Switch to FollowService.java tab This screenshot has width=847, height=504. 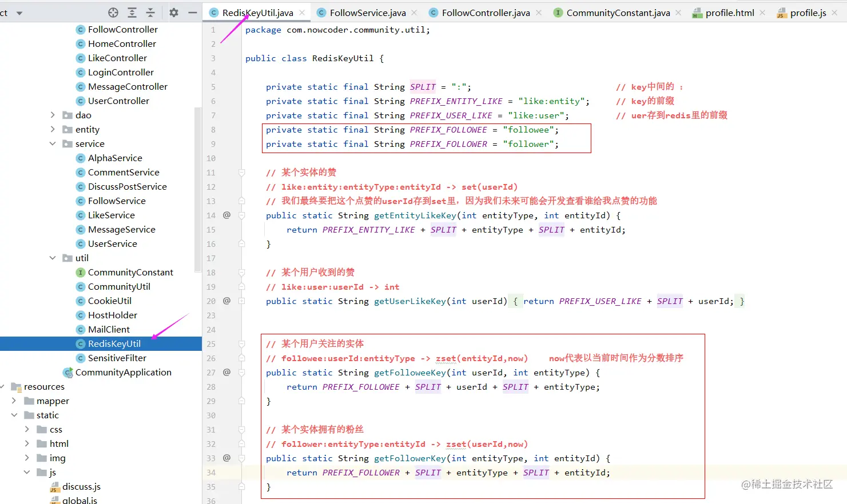pos(368,13)
